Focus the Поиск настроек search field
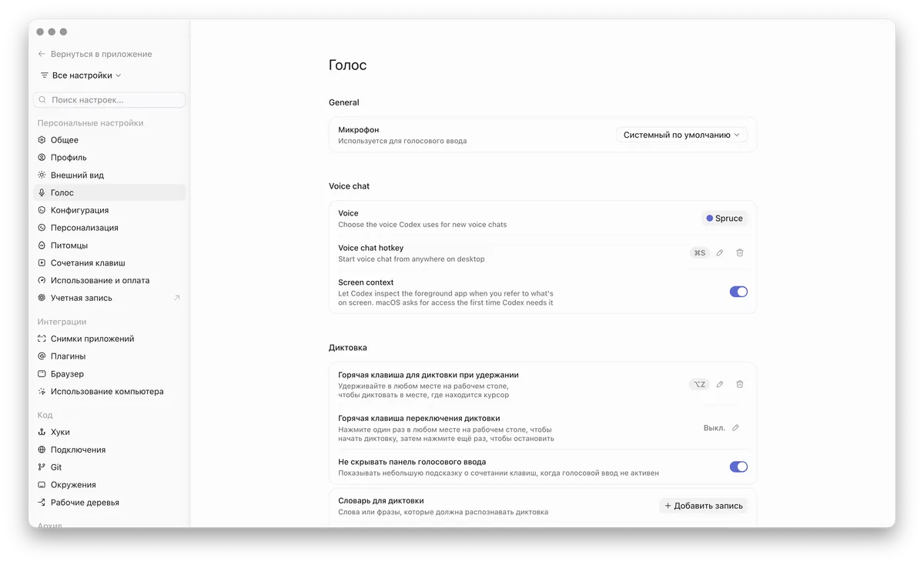 [109, 100]
